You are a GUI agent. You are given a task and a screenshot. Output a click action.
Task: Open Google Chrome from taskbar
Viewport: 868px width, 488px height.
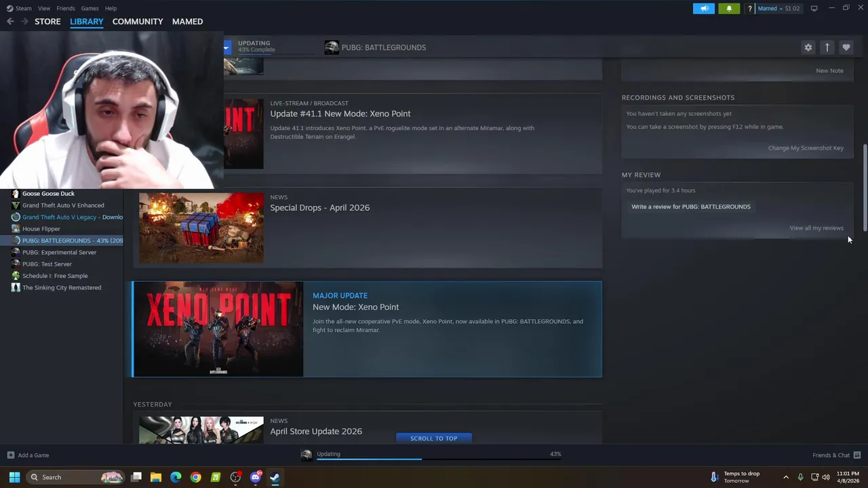click(195, 477)
